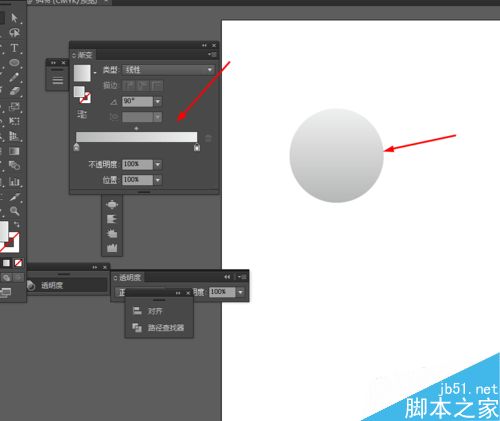Click the second icon in vertical icon strip
This screenshot has width=500, height=421.
[x=112, y=219]
